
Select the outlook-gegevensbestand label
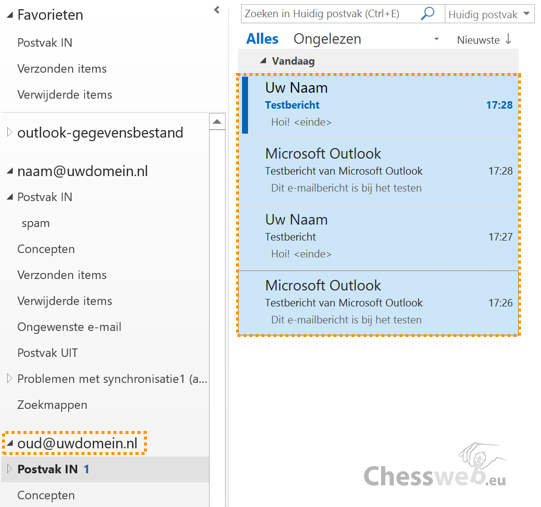[100, 133]
